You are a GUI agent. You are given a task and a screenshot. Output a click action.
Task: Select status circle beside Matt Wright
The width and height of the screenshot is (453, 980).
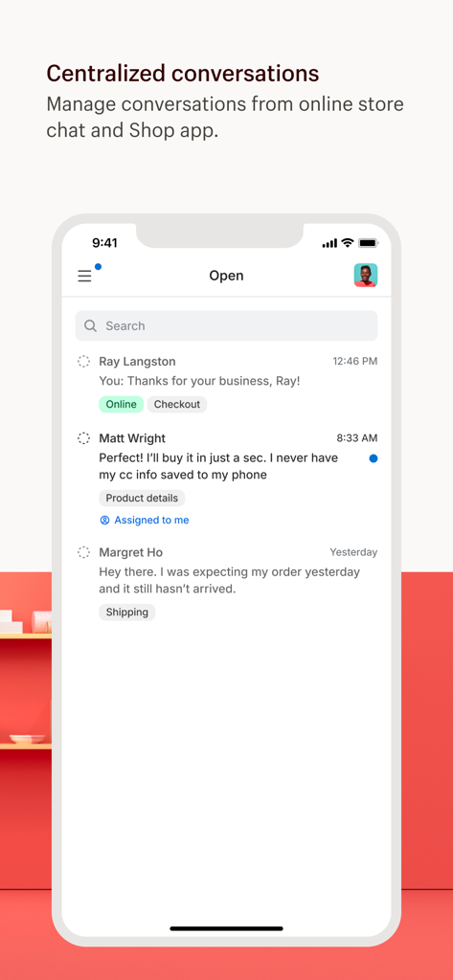[83, 438]
